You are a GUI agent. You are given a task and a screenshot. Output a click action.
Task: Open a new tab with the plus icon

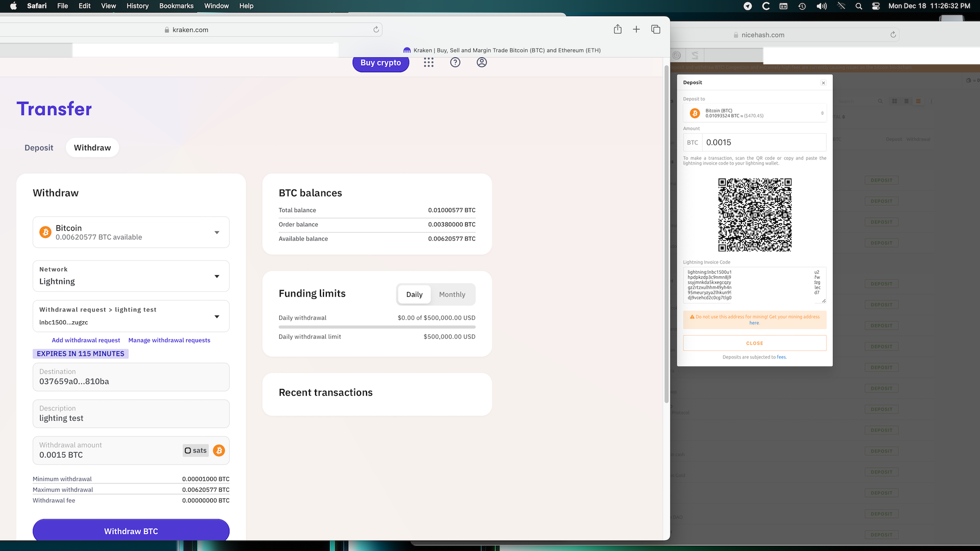click(636, 29)
